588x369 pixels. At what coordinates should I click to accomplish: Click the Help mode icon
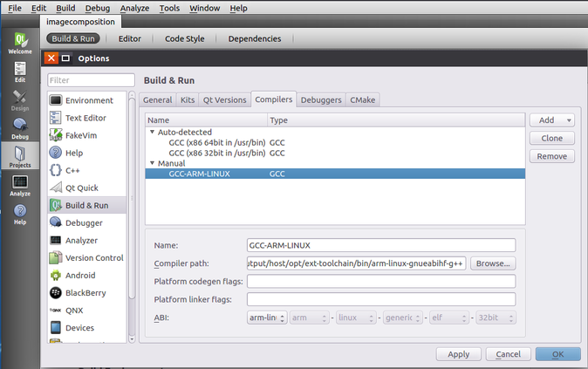point(19,214)
